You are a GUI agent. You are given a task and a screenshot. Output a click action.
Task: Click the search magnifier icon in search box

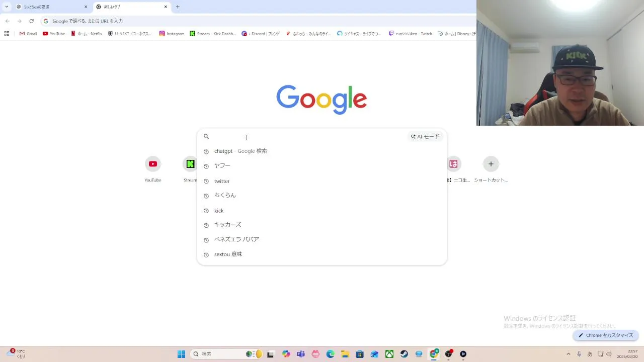click(206, 136)
